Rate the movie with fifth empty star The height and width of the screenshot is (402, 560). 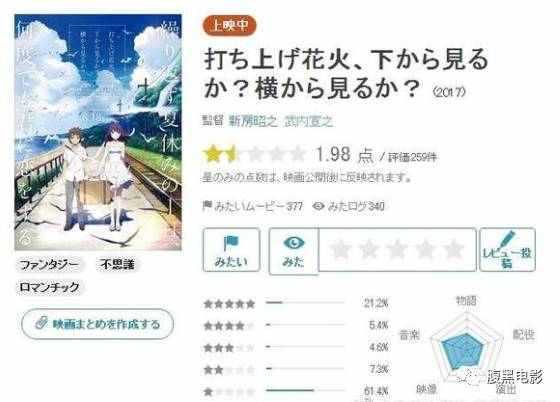(x=453, y=249)
